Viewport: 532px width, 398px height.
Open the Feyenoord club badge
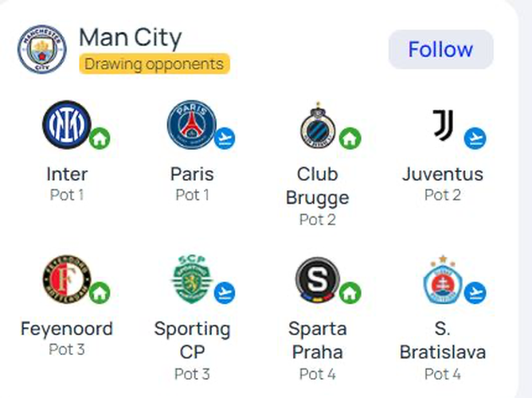click(67, 279)
